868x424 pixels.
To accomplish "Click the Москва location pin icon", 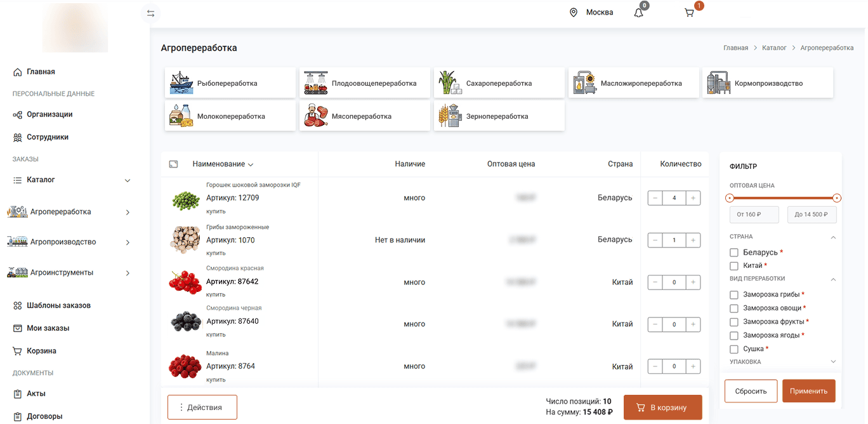I will coord(574,13).
